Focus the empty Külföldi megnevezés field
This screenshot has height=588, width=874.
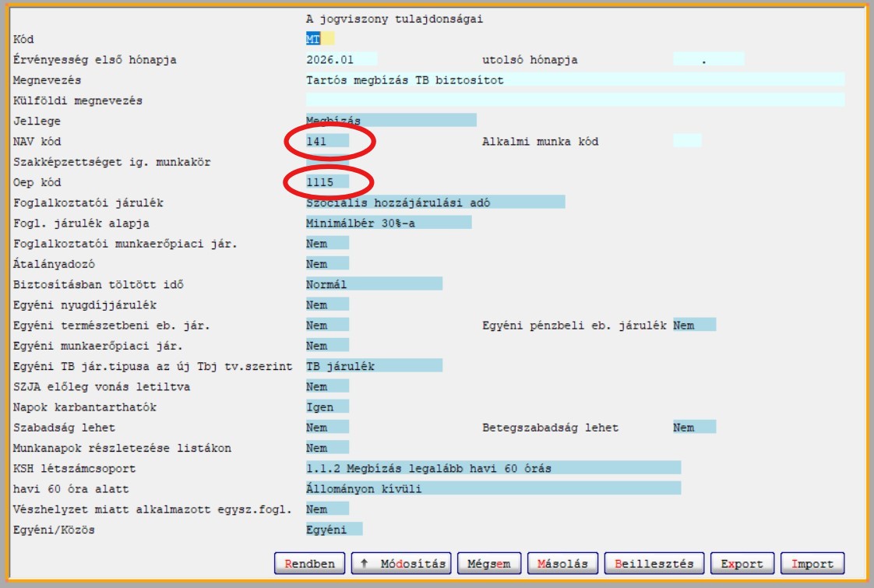[575, 100]
